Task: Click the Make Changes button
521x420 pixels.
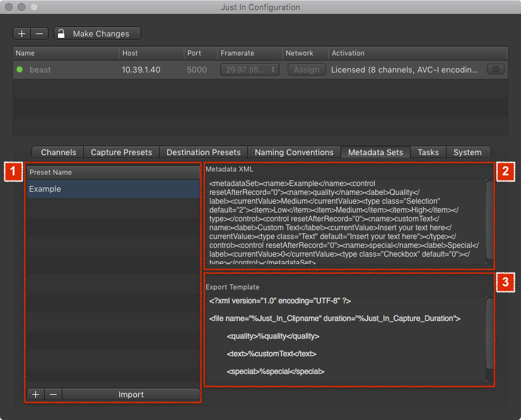Action: tap(97, 33)
